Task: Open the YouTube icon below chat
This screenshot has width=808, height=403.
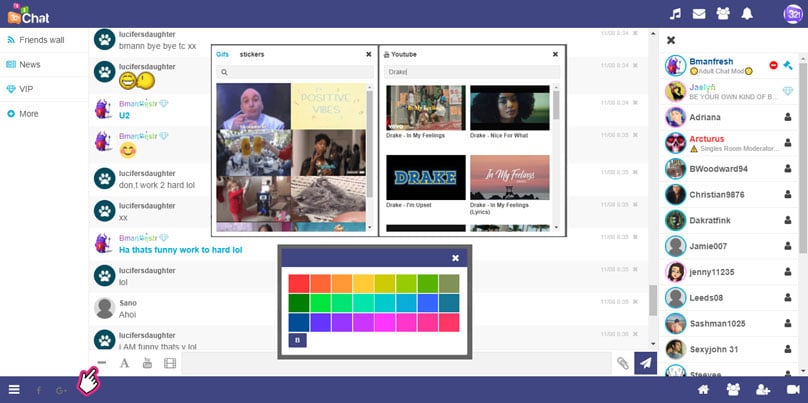Action: pyautogui.click(x=147, y=364)
